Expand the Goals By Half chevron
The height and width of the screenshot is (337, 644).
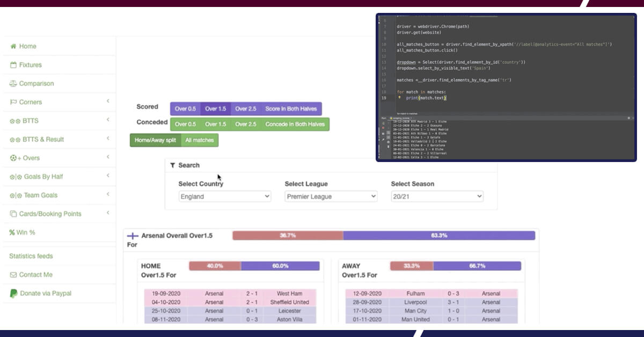[108, 175]
